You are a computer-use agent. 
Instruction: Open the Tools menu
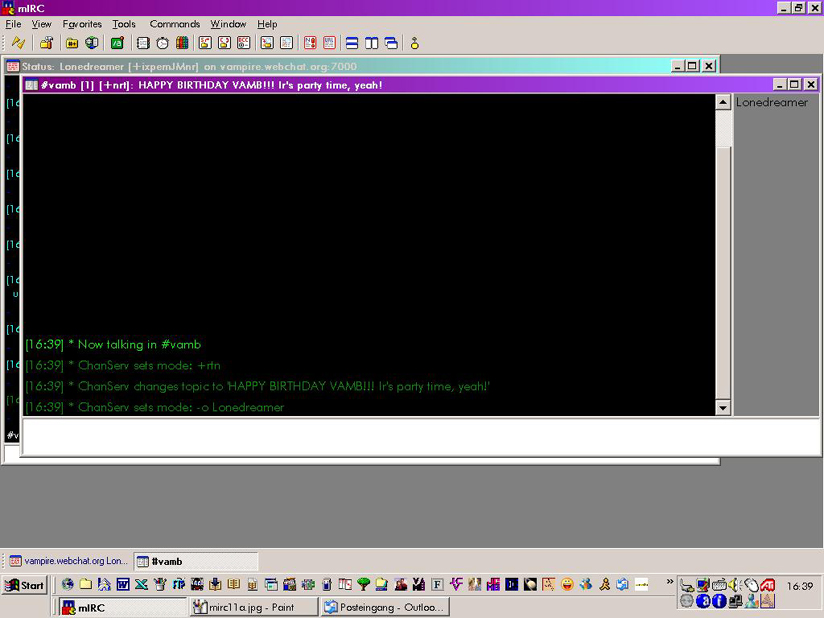[x=124, y=24]
